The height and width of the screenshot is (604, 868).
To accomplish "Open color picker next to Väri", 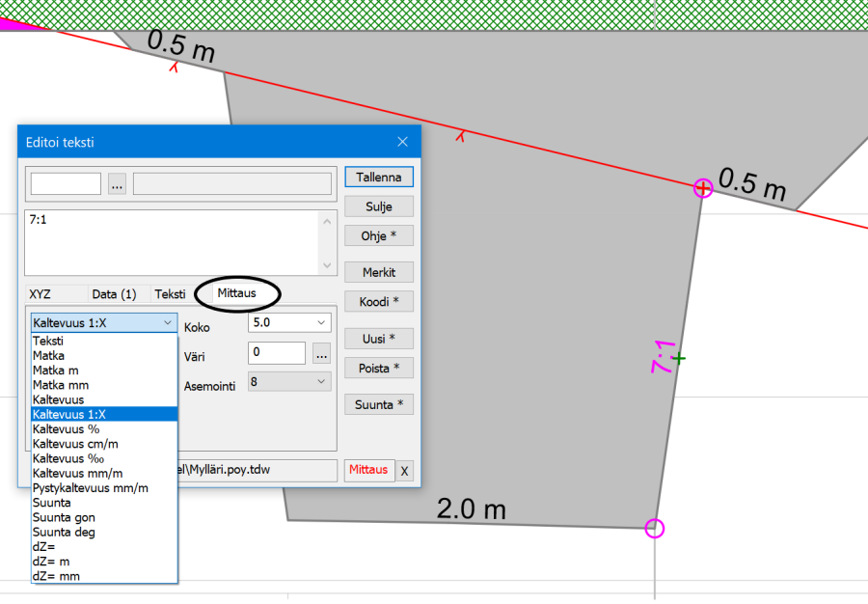I will 322,353.
